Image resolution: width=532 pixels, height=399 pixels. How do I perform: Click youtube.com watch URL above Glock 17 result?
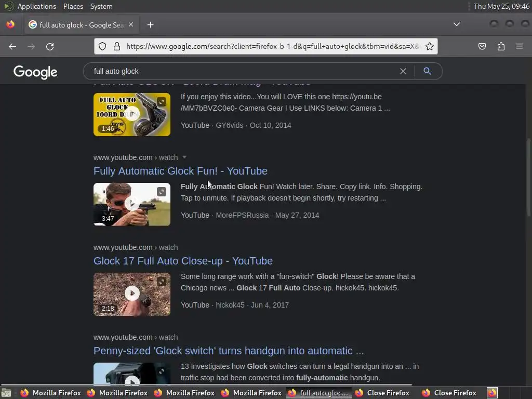point(136,247)
